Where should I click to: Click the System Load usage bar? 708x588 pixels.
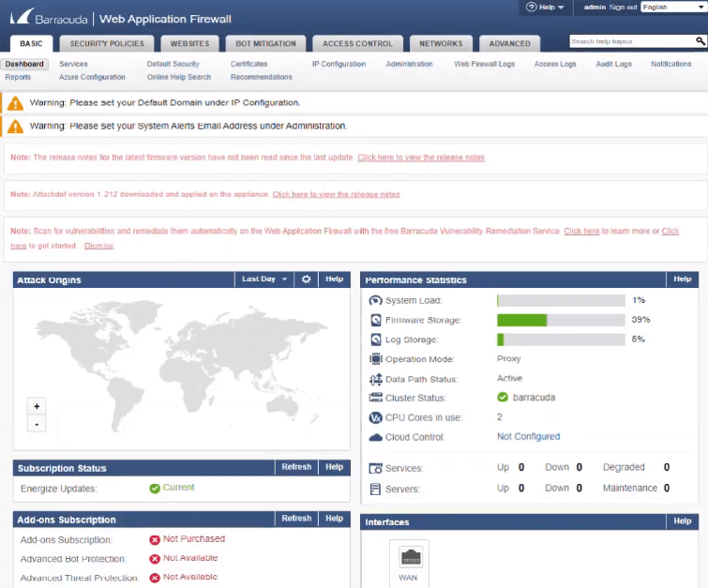tap(561, 300)
